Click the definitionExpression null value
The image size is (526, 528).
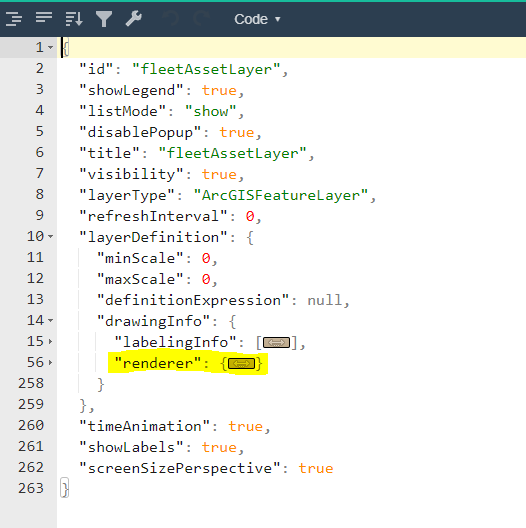coord(324,300)
